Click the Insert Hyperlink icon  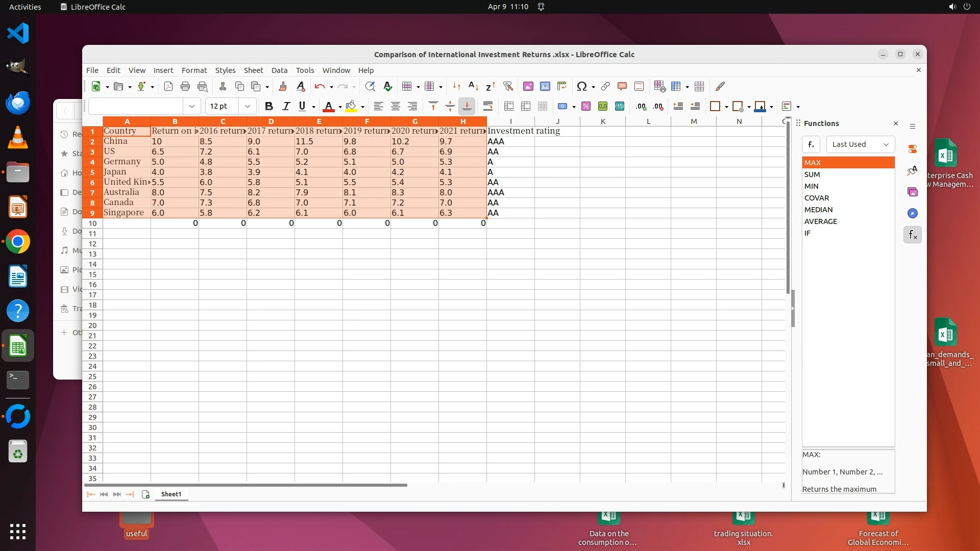click(x=605, y=87)
